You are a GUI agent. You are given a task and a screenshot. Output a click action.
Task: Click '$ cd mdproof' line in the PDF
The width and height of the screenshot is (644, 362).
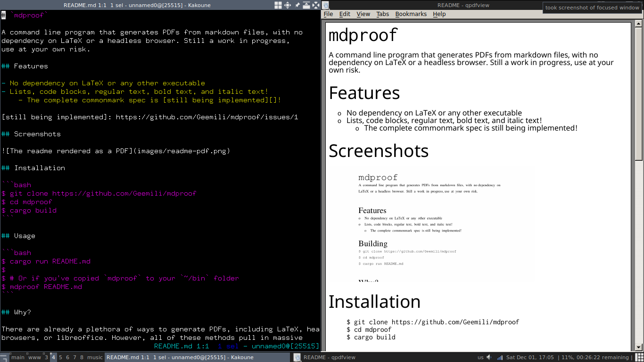[369, 330]
